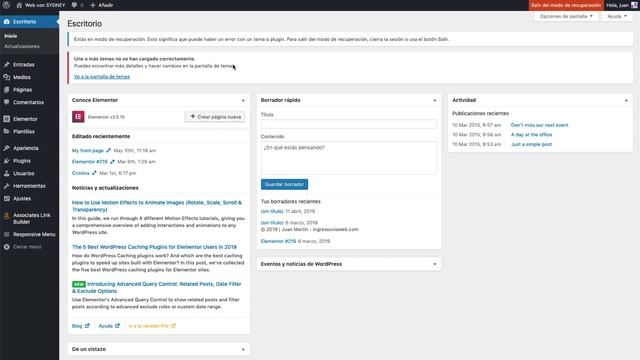Click the Medios media icon
Screen dimensions: 640x360
pyautogui.click(x=7, y=77)
